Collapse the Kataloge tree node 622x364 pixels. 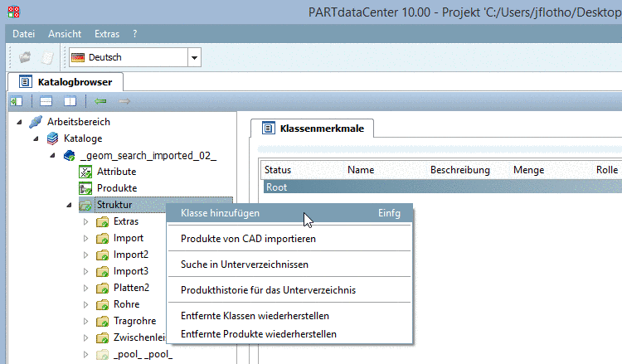36,138
